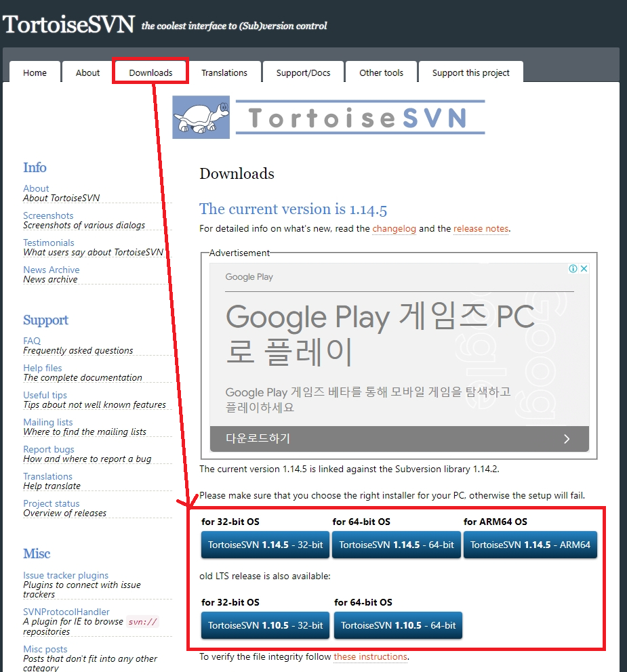The height and width of the screenshot is (672, 627).
Task: Click the 'these instructions' verification link
Action: tap(370, 657)
